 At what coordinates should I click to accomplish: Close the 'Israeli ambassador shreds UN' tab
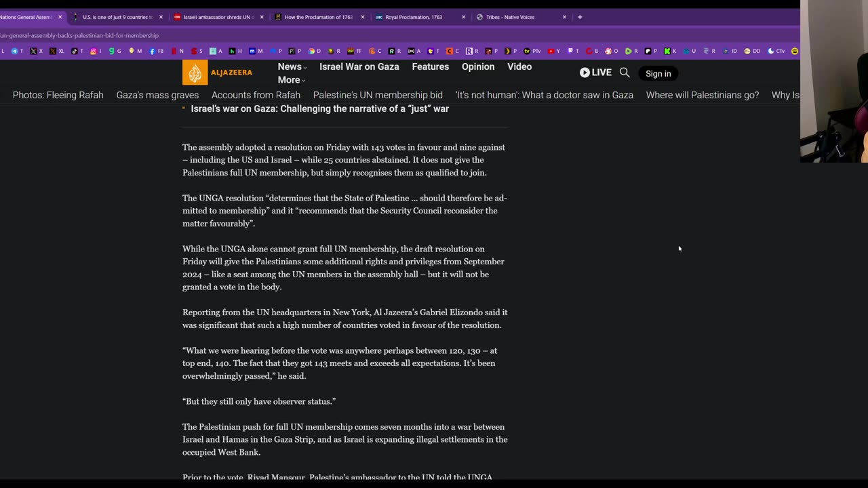click(262, 17)
